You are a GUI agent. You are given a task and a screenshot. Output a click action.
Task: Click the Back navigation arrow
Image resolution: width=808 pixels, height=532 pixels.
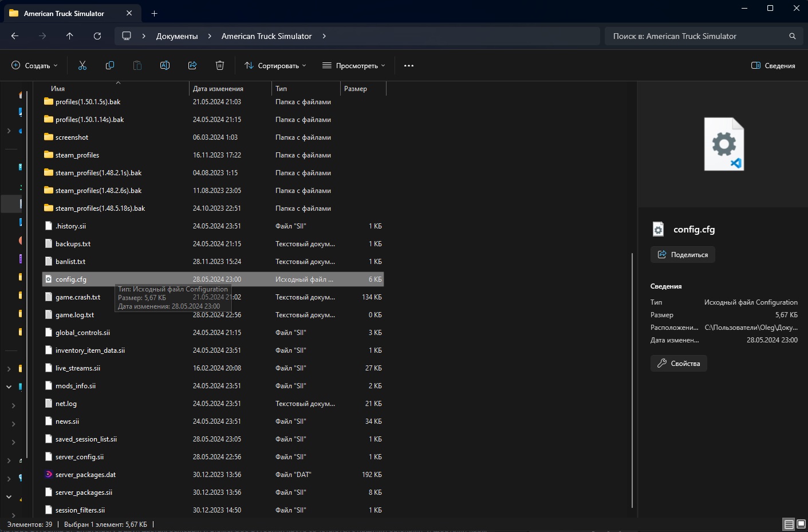(15, 36)
